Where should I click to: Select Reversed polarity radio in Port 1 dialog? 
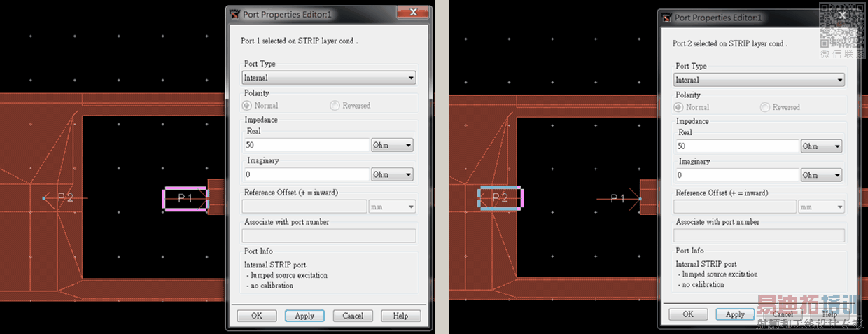pyautogui.click(x=335, y=106)
